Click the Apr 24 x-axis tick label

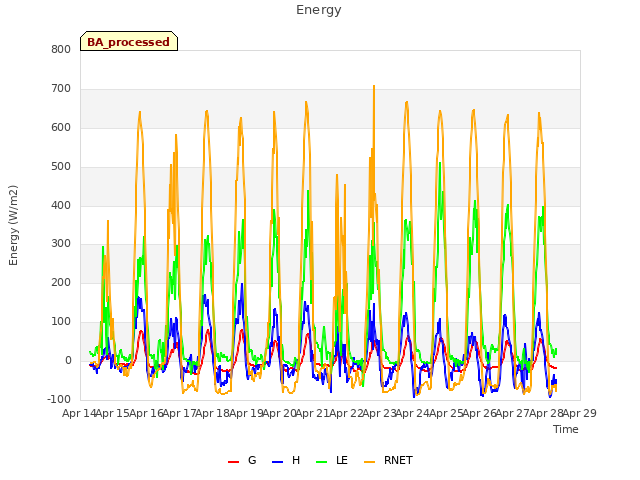pyautogui.click(x=412, y=413)
